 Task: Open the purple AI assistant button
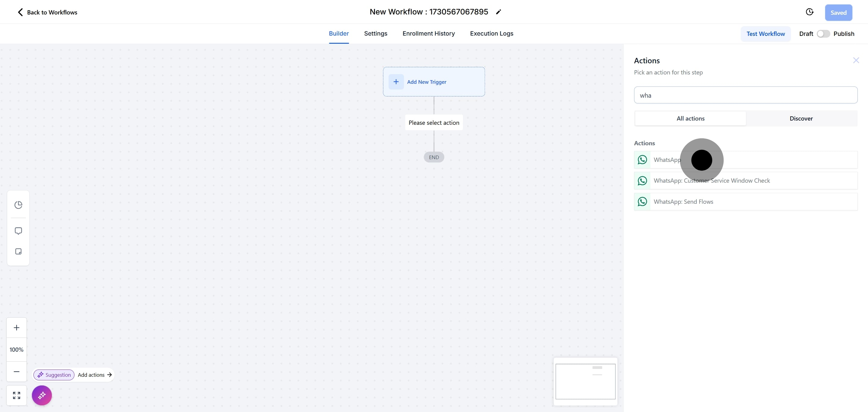click(x=42, y=395)
